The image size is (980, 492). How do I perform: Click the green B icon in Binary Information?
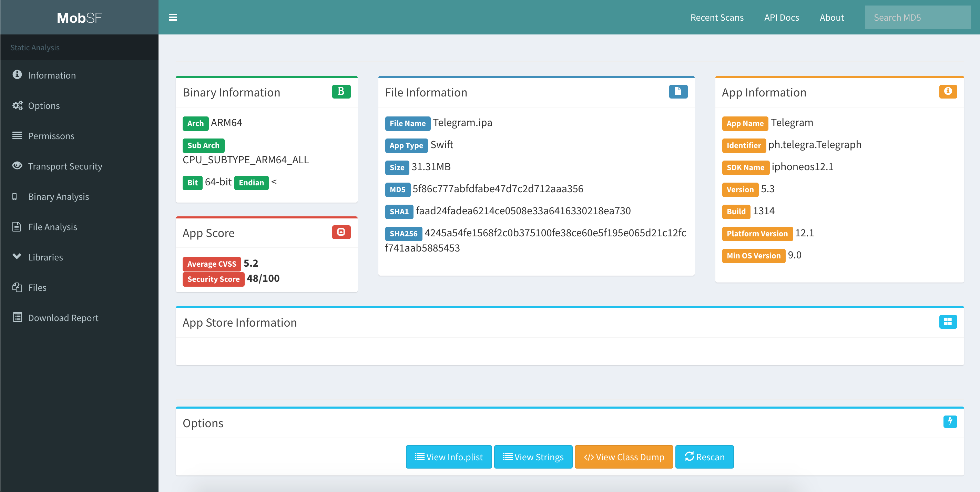point(341,92)
